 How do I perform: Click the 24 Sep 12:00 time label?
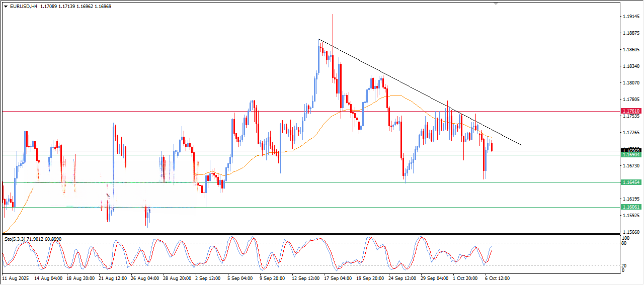tap(403, 277)
